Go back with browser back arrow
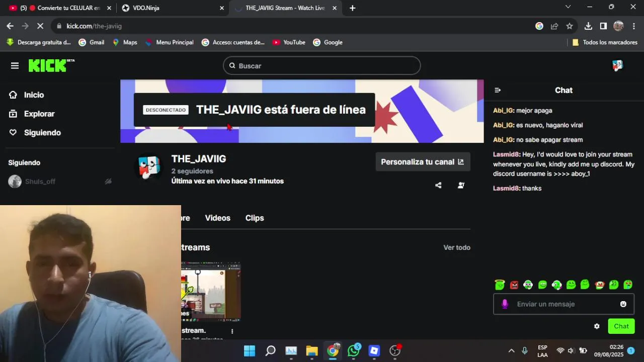The height and width of the screenshot is (362, 644). 10,26
